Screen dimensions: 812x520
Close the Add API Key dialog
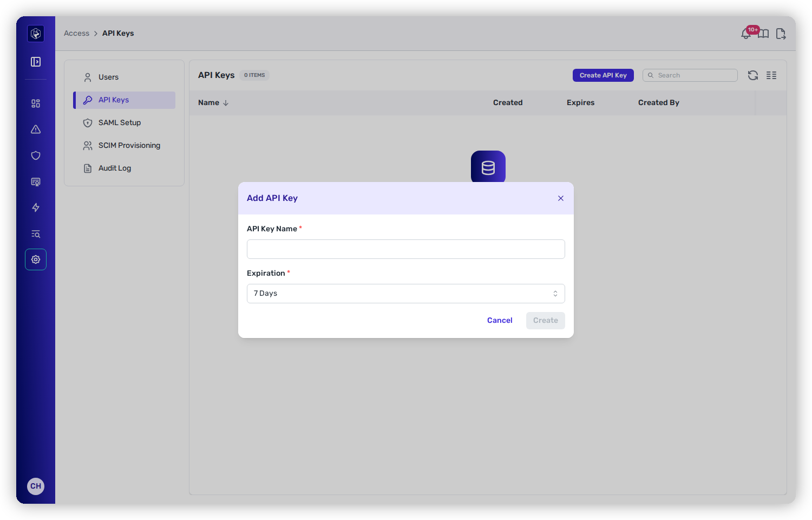pos(561,198)
